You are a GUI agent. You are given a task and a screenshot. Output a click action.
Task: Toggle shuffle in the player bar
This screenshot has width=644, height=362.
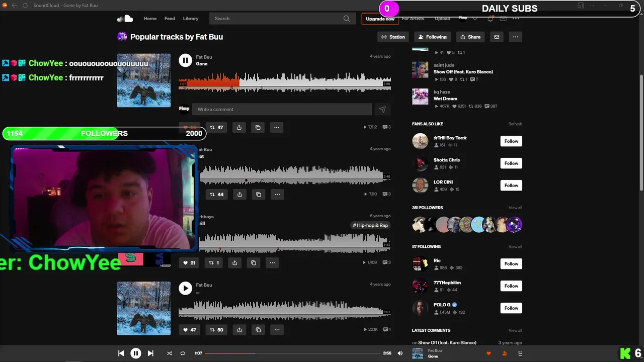tap(169, 353)
